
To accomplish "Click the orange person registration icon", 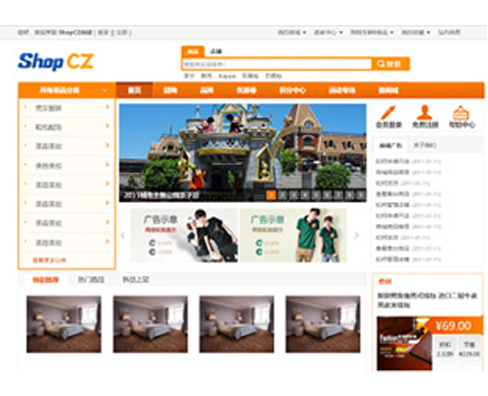I will point(425,112).
